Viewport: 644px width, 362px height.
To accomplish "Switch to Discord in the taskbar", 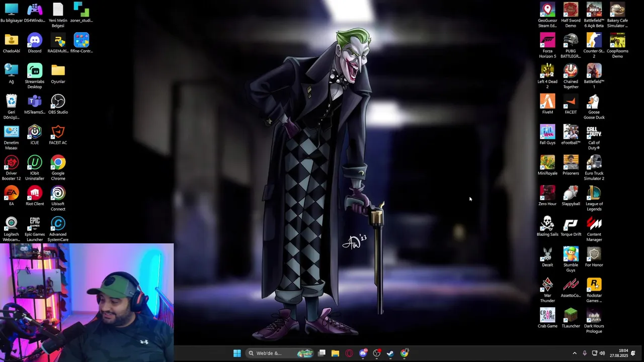I will pyautogui.click(x=363, y=353).
